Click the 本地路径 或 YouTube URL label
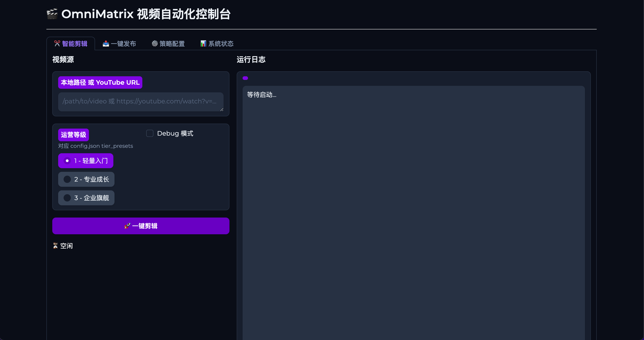644x340 pixels. pyautogui.click(x=100, y=82)
